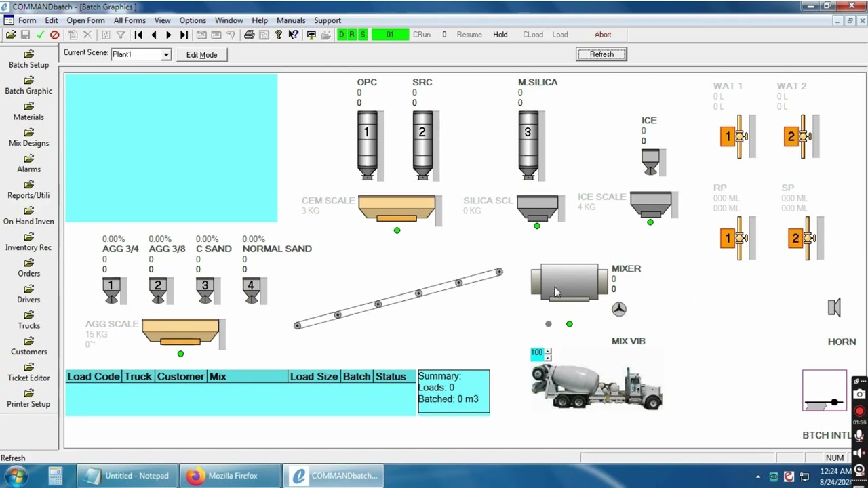868x488 pixels.
Task: Open Mix Designs in the sidebar
Action: point(28,138)
